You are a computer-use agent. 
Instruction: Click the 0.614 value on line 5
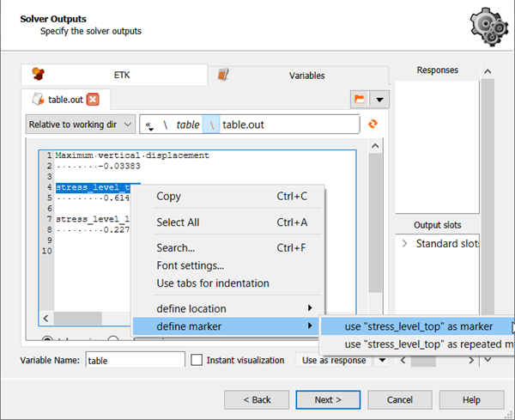pos(116,198)
